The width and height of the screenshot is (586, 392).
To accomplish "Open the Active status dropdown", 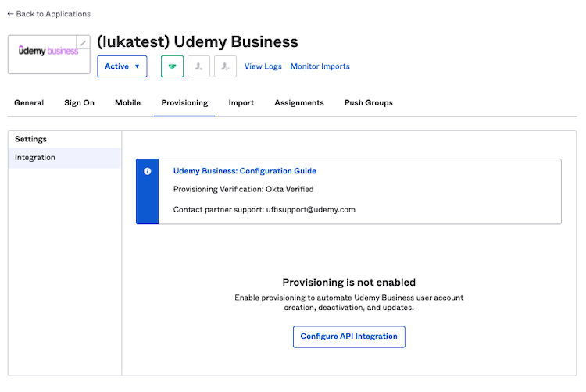I will tap(122, 66).
